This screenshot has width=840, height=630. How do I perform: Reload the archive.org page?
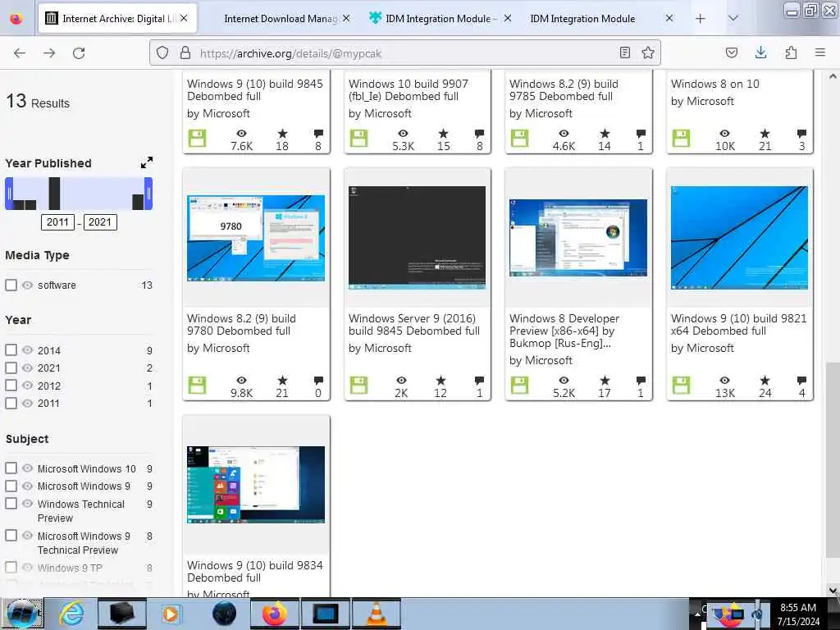point(79,53)
